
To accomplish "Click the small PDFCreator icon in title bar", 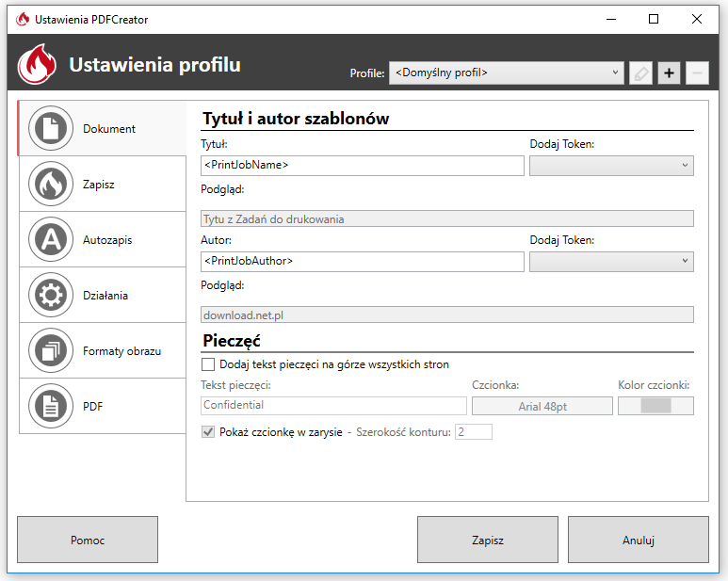I will coord(23,20).
